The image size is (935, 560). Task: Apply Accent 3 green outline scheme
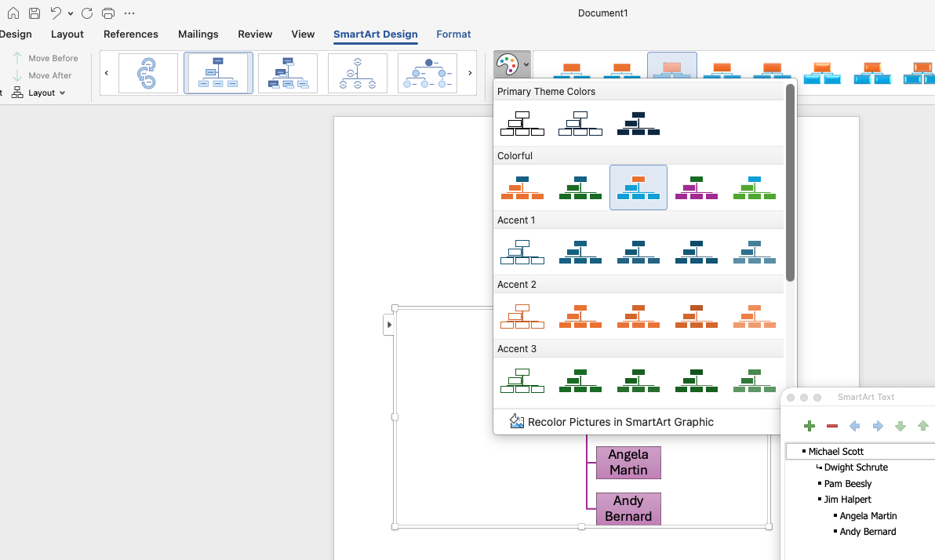click(x=522, y=381)
